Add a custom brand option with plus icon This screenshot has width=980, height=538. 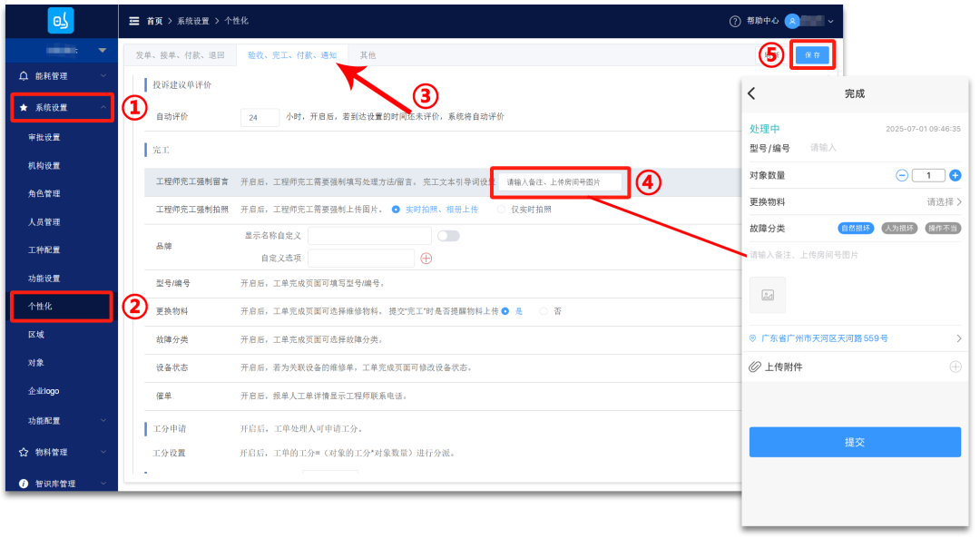pos(426,258)
